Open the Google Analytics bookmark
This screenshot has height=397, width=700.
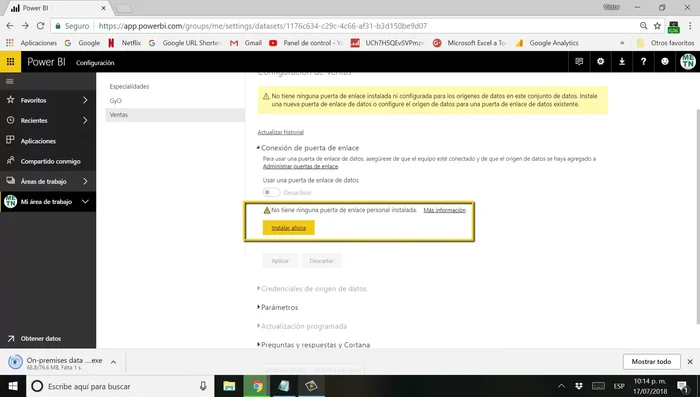[x=547, y=43]
